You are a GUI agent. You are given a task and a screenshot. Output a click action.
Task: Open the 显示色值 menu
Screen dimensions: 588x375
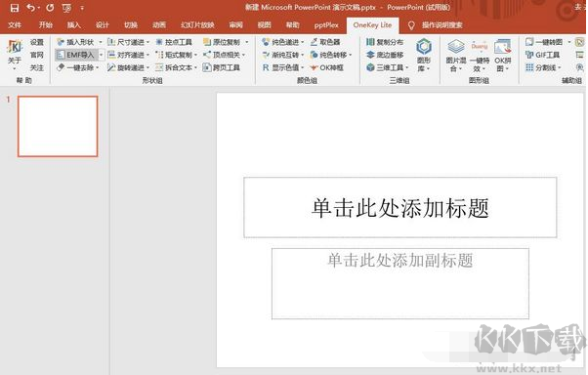(x=282, y=67)
